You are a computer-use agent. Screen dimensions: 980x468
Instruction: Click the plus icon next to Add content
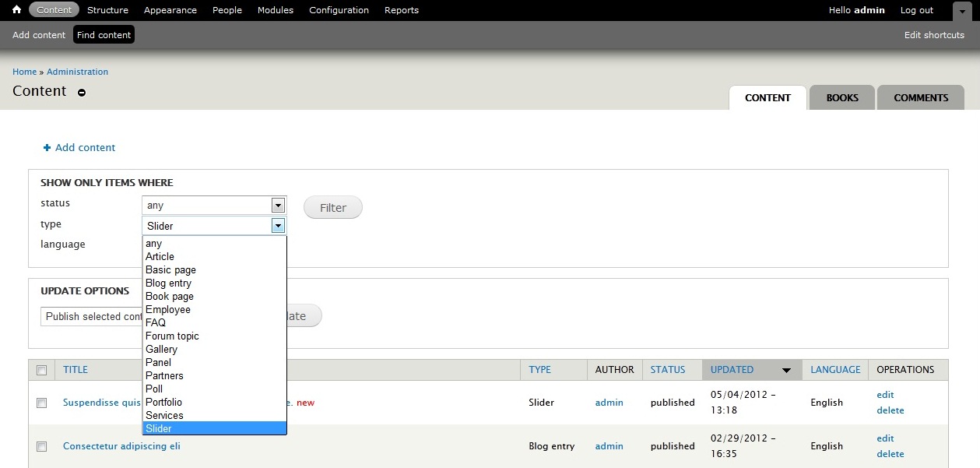pos(47,148)
